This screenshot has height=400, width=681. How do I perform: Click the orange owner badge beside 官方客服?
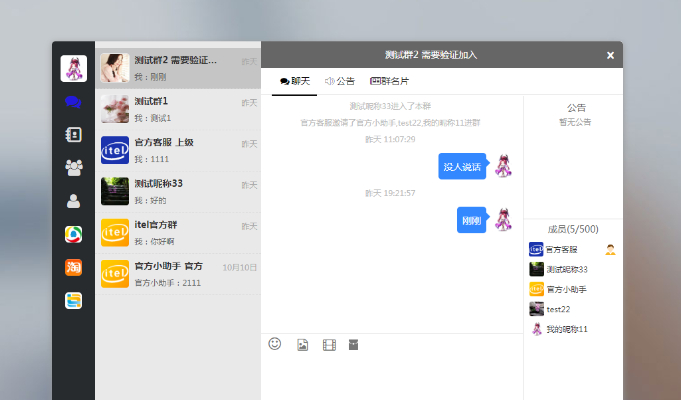coord(610,249)
